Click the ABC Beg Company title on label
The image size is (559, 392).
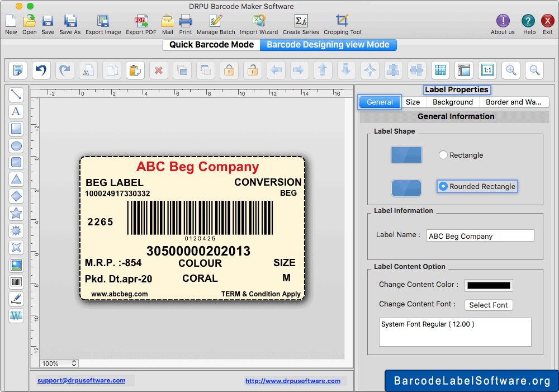197,167
